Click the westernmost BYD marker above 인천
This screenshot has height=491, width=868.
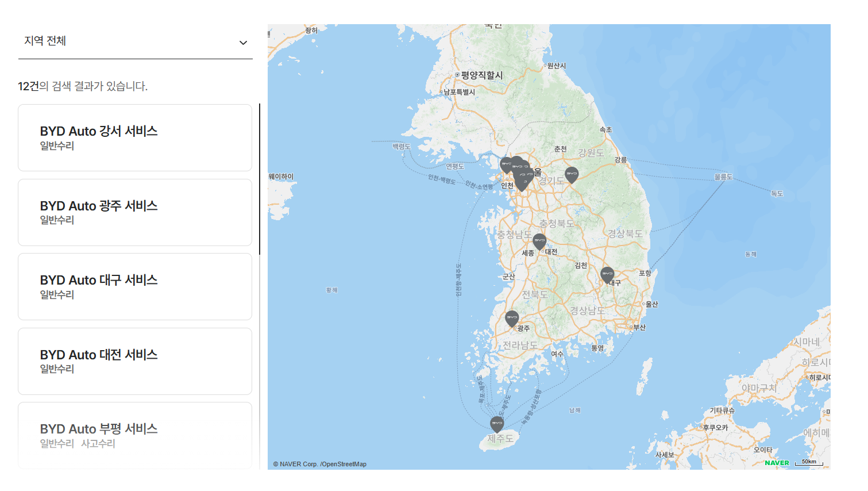(506, 165)
